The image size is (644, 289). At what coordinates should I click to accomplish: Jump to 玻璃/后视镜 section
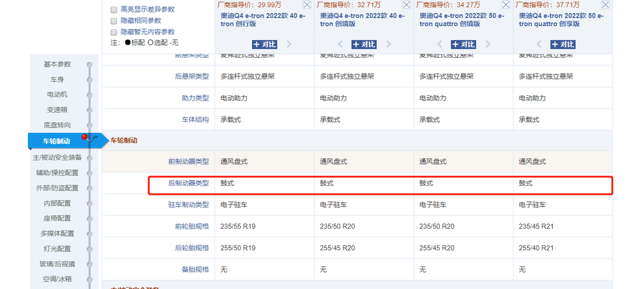57,264
